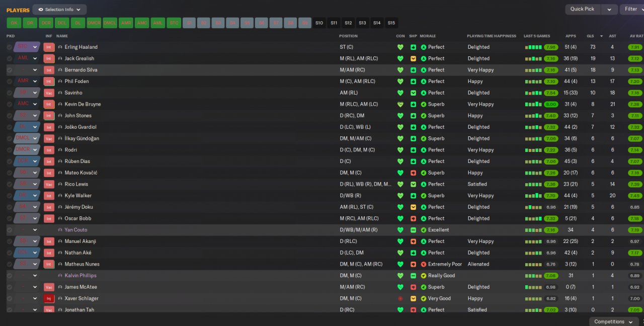Click Erling Haaland's morale arrow icon

point(424,47)
